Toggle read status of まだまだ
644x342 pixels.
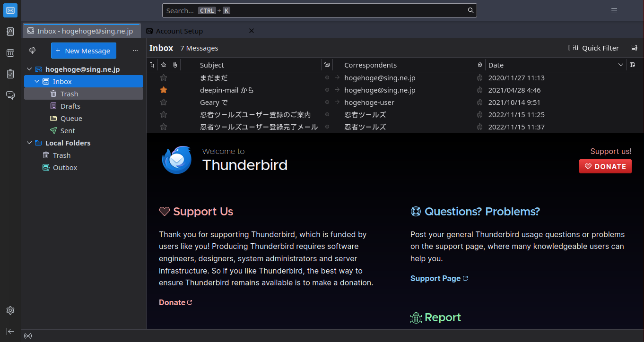(327, 77)
